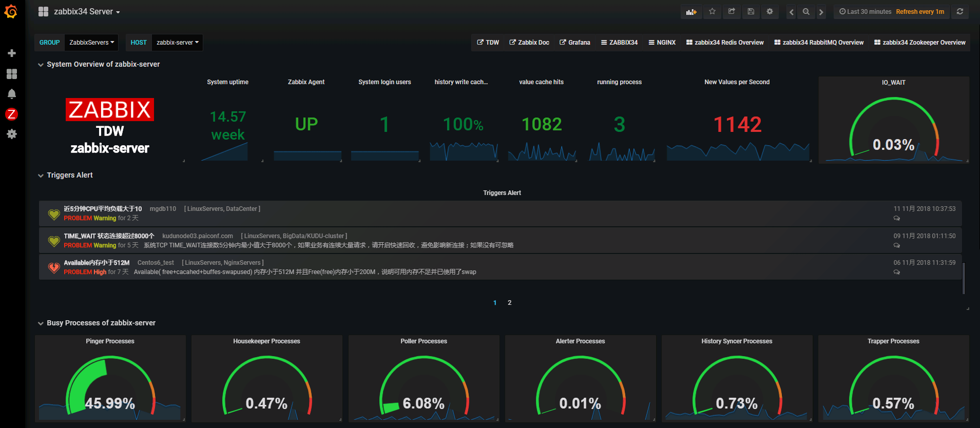Open comment icon on Centos6_test alert
The height and width of the screenshot is (428, 980).
click(897, 272)
